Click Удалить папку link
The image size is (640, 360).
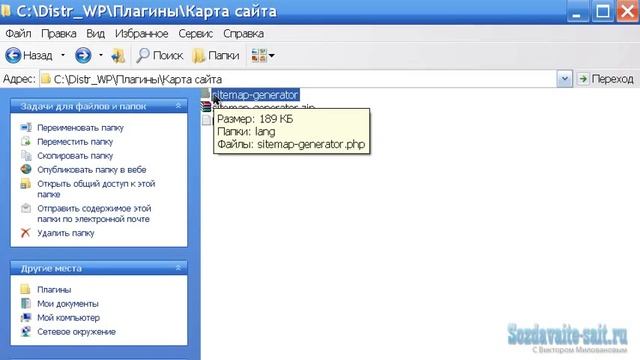pos(66,233)
